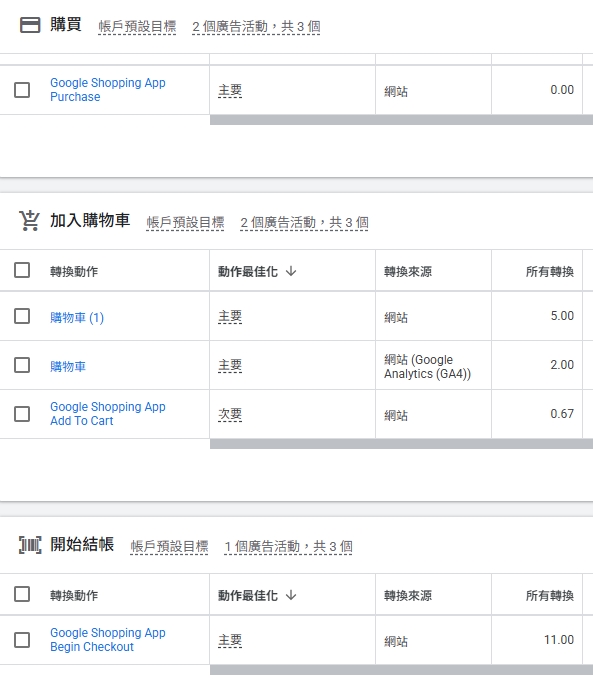This screenshot has width=593, height=681.
Task: Click the 加入購物車 section heading
Action: point(90,220)
